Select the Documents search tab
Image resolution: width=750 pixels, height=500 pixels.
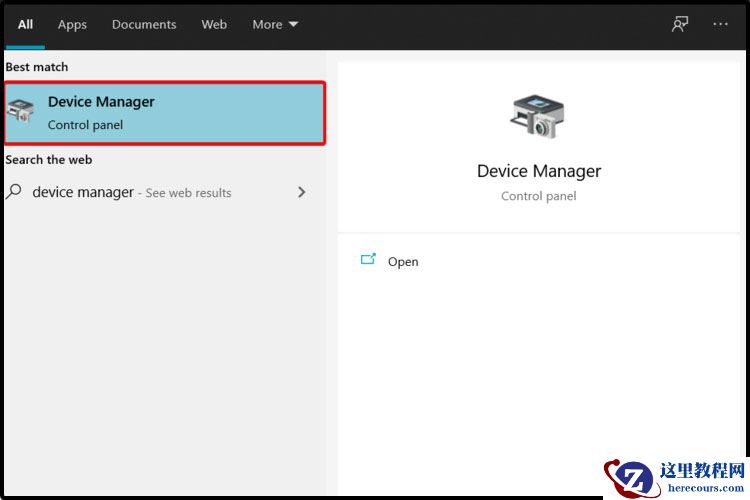pyautogui.click(x=144, y=24)
